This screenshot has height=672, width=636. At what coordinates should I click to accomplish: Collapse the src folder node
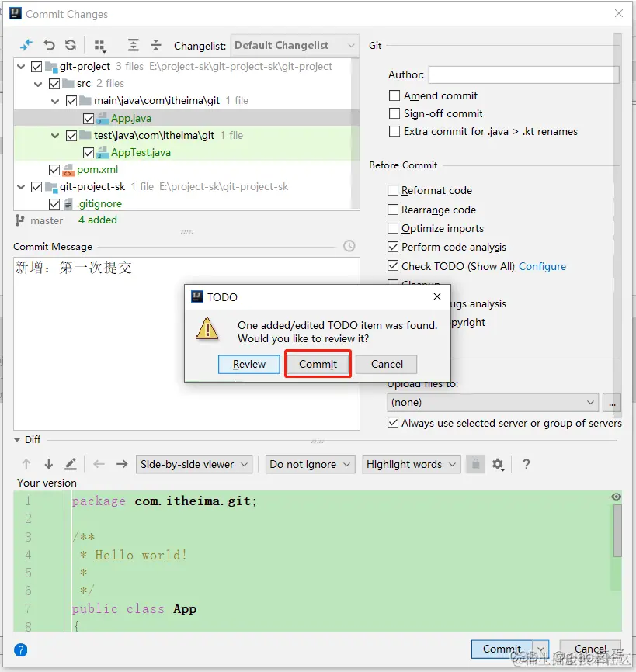click(38, 84)
